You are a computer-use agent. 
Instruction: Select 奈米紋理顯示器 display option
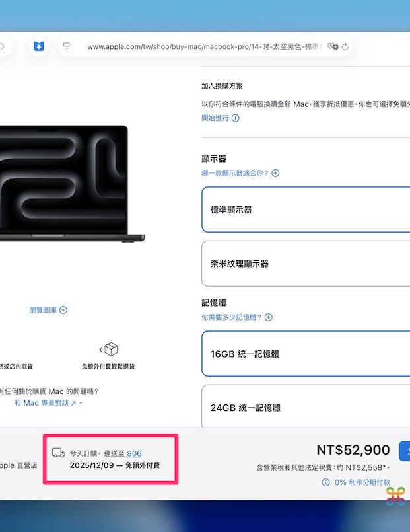coord(305,264)
